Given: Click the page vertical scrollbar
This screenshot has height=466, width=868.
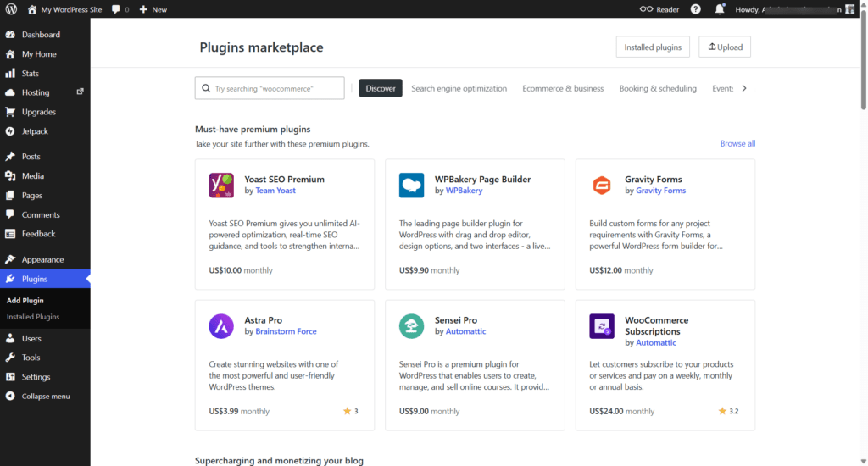Looking at the screenshot, I should 864,61.
